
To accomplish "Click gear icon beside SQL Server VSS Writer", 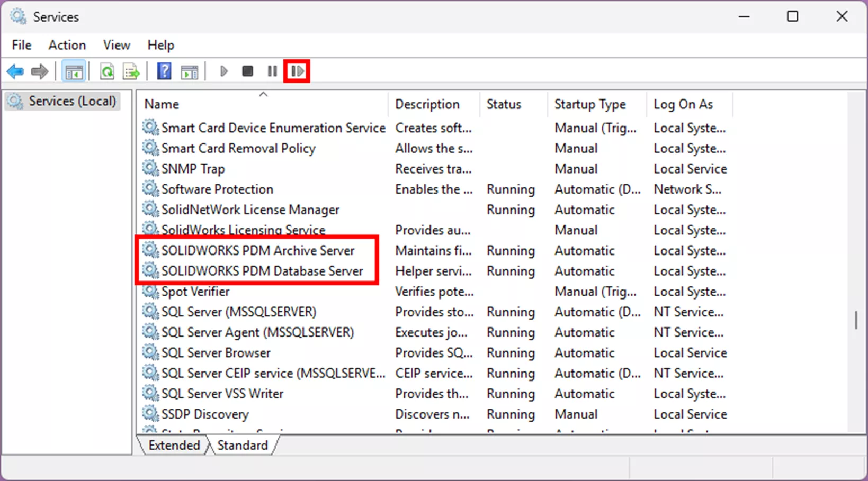I will pyautogui.click(x=150, y=393).
